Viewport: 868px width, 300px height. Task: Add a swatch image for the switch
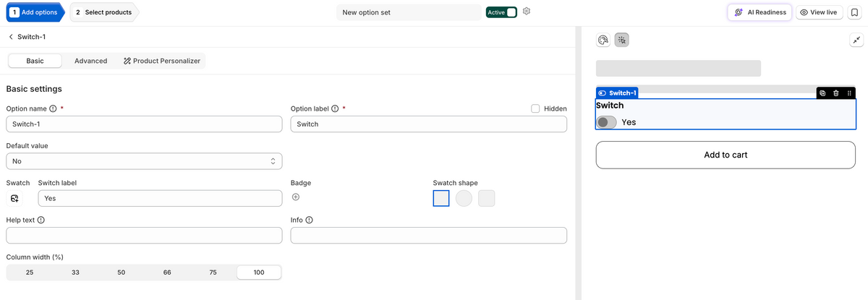click(15, 198)
